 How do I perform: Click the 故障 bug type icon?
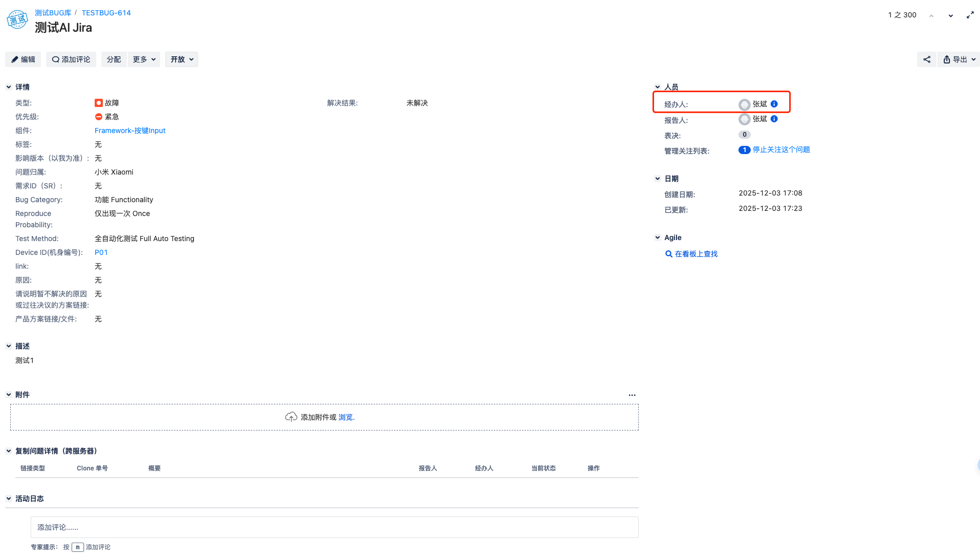99,103
